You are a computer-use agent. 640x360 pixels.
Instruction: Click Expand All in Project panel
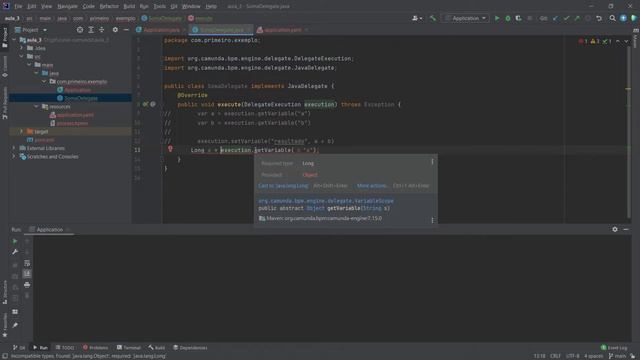[x=91, y=30]
